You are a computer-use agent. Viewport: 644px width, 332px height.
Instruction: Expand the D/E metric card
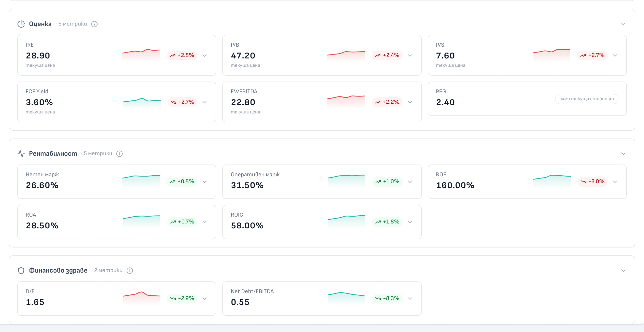click(205, 299)
